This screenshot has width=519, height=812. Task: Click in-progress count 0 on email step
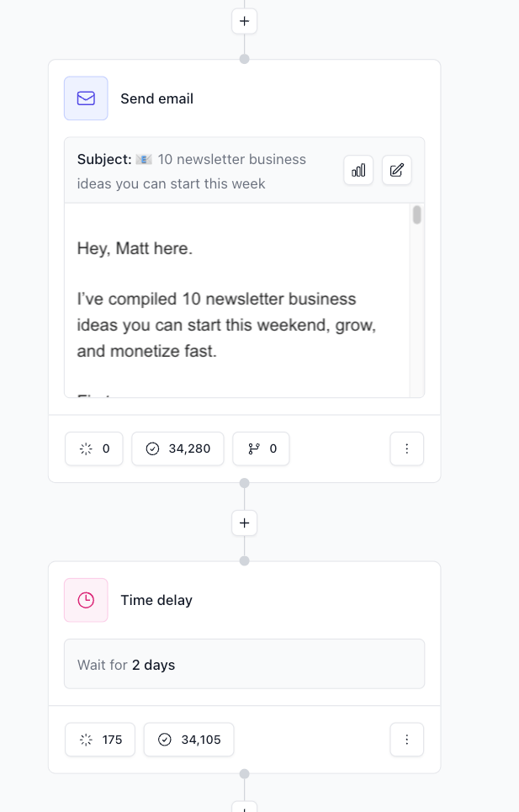pos(94,448)
